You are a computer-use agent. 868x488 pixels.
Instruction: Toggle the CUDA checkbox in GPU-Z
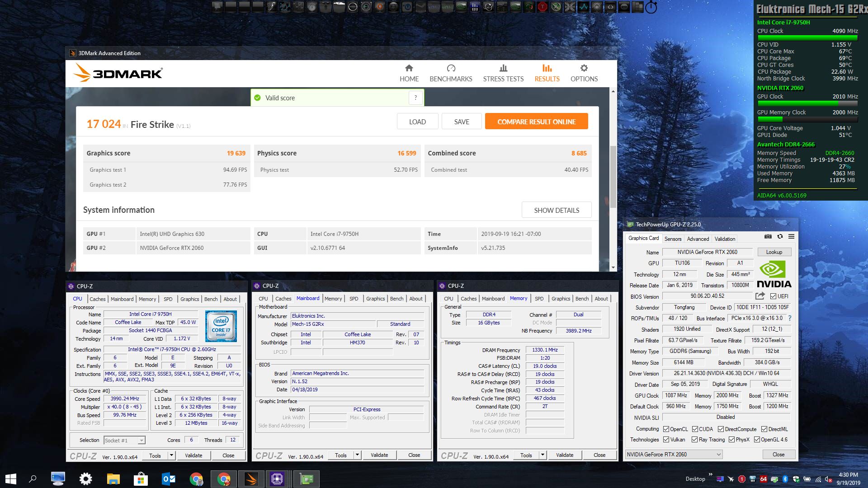pyautogui.click(x=695, y=429)
